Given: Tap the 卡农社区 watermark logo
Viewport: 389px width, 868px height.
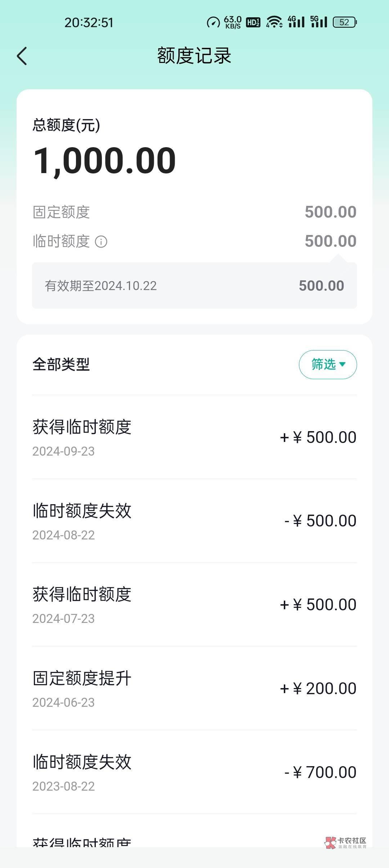Looking at the screenshot, I should tap(346, 842).
